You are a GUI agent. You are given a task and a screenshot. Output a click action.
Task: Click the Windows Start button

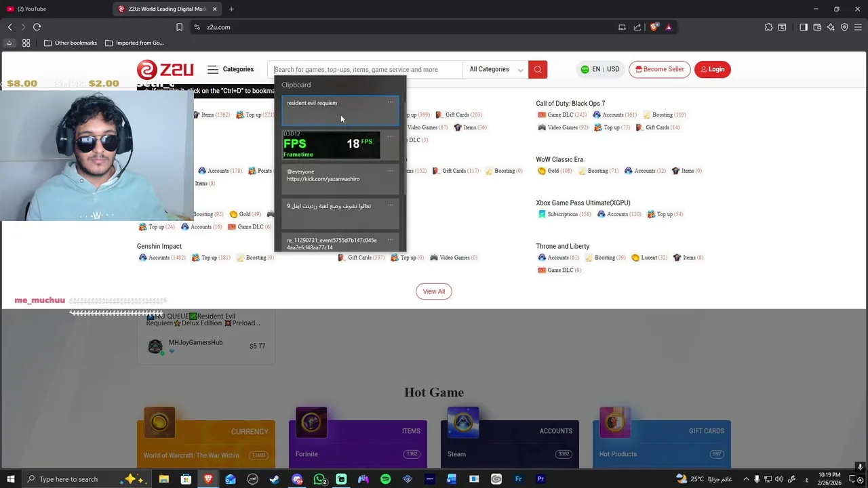[x=10, y=479]
